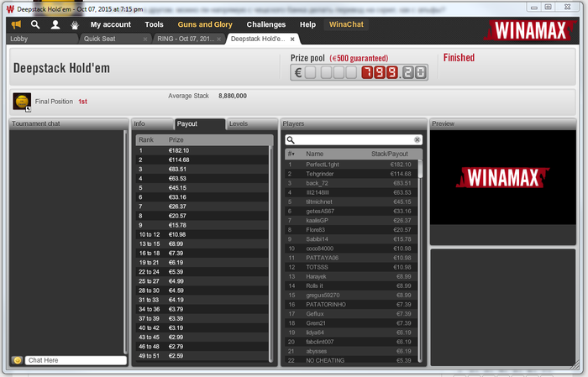Select player PATATORINHO row
Screen dimensions: 588x377
(351, 305)
